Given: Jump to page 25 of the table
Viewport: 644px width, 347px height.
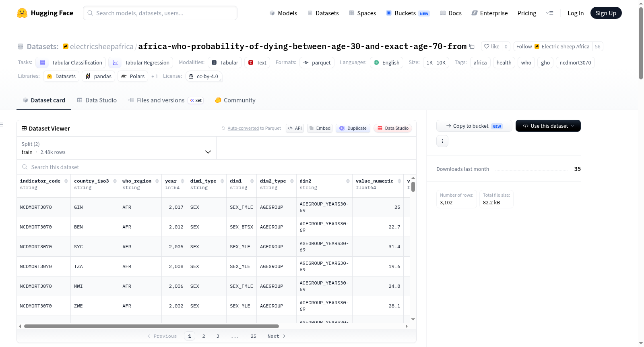Looking at the screenshot, I should pyautogui.click(x=254, y=336).
